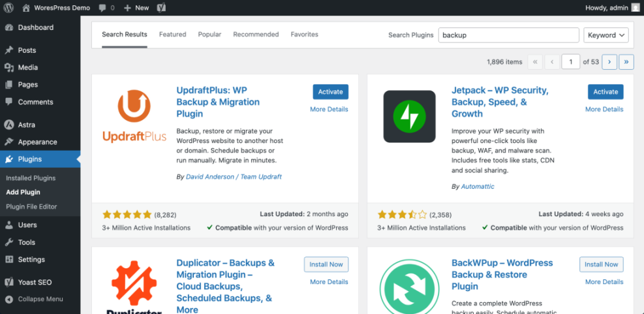
Task: Click the plus New icon in admin bar
Action: click(127, 8)
